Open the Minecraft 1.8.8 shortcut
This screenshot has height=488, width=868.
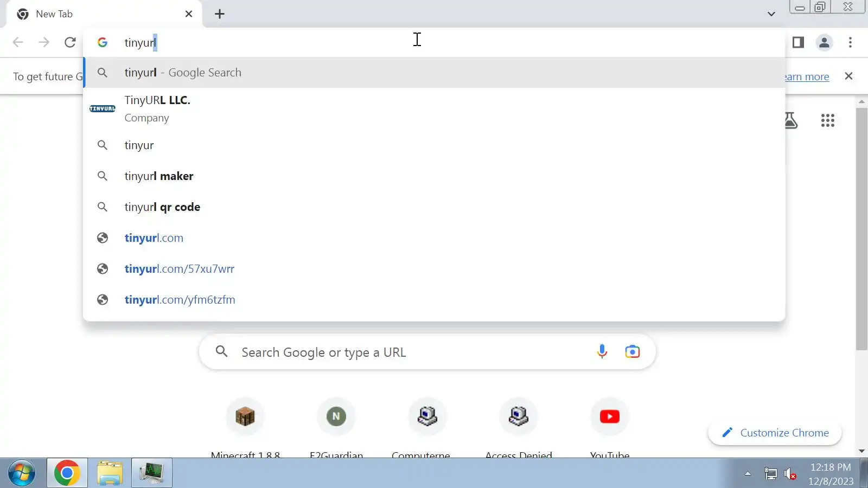tap(245, 427)
